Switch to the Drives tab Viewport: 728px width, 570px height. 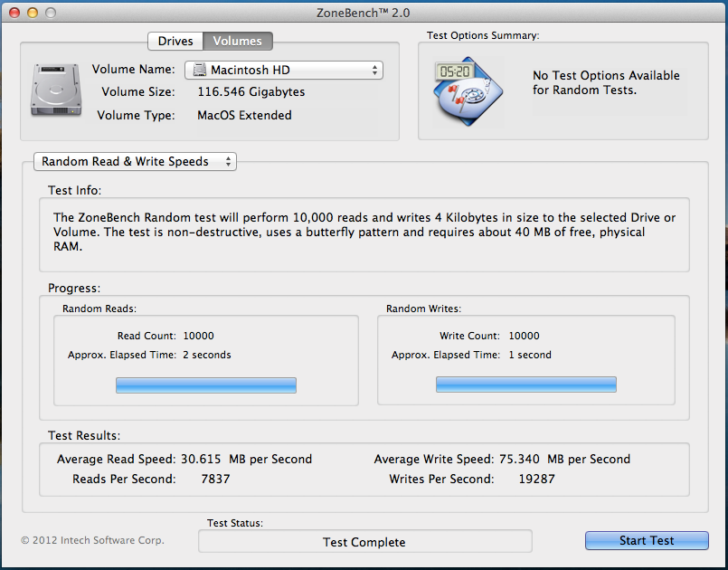(175, 41)
